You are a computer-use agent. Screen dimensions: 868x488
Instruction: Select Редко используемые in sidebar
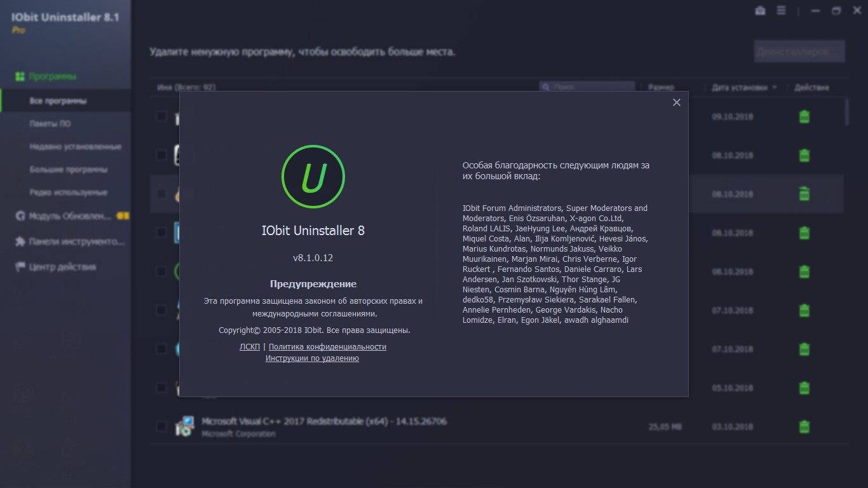click(69, 193)
